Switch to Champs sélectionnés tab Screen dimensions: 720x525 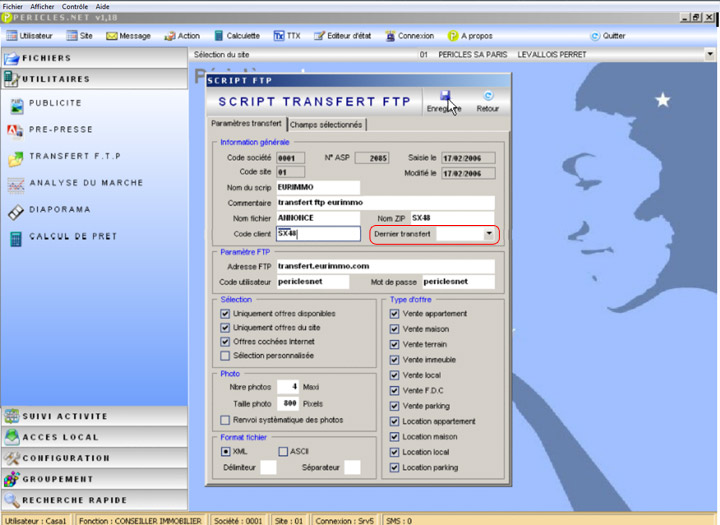(x=326, y=124)
